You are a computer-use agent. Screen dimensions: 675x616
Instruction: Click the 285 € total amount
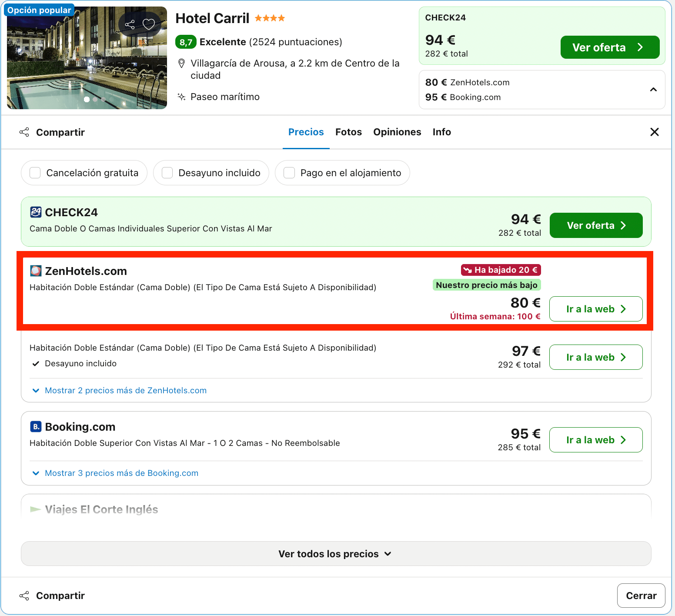519,447
